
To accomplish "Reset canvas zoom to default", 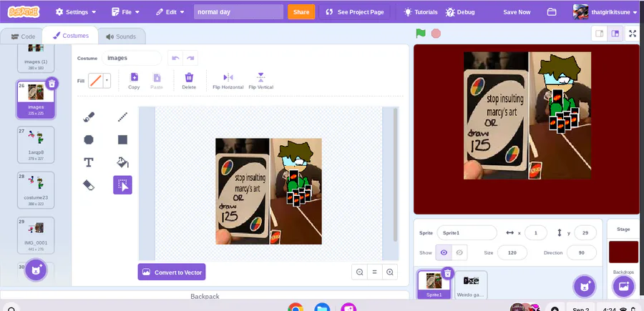I will [x=374, y=272].
